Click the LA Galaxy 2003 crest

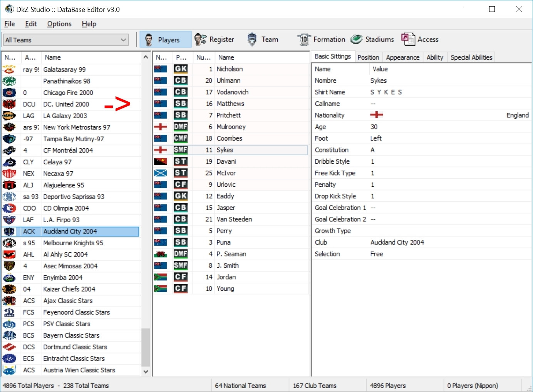pyautogui.click(x=9, y=116)
